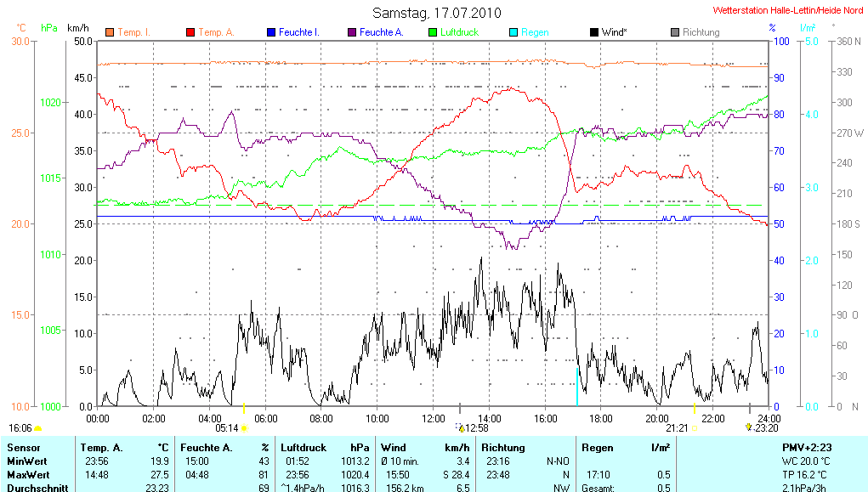Click the green Luftdruck legend square
Image resolution: width=868 pixels, height=492 pixels.
433,32
